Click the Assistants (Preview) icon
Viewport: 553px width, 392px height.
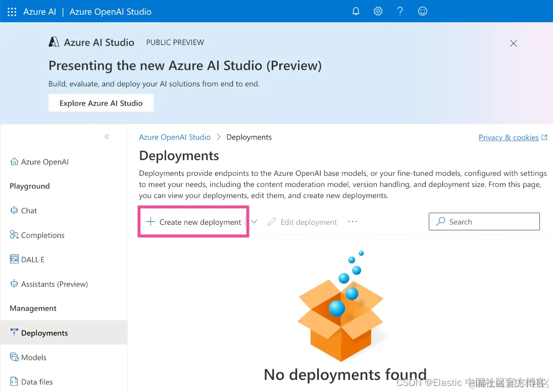(x=14, y=284)
